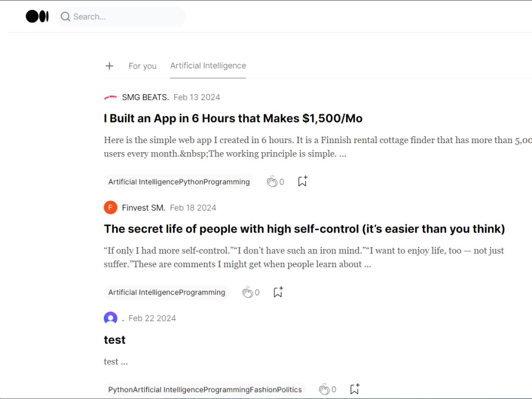Clap for the test article
The image size is (532, 399).
coord(325,389)
